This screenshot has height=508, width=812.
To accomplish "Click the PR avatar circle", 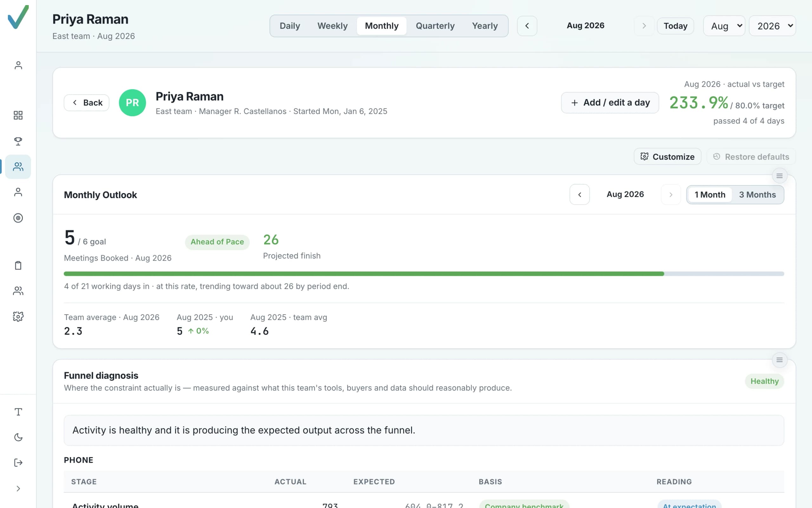I will tap(132, 103).
